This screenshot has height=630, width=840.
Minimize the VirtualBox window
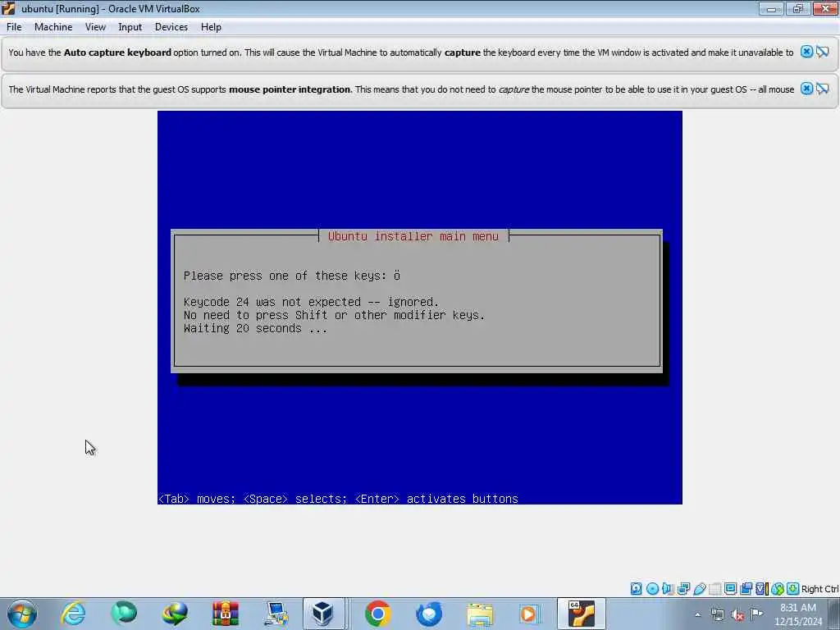point(771,8)
